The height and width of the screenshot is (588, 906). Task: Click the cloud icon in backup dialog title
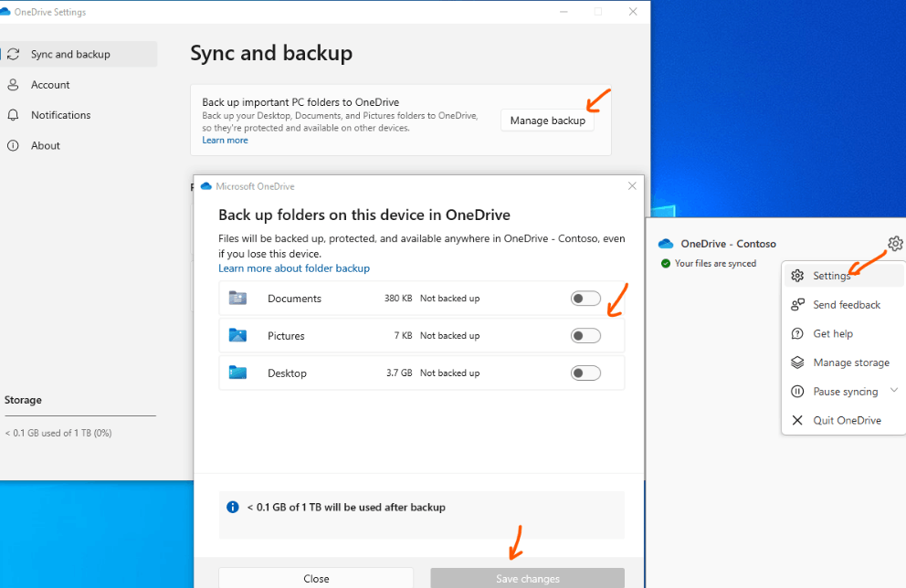click(205, 186)
